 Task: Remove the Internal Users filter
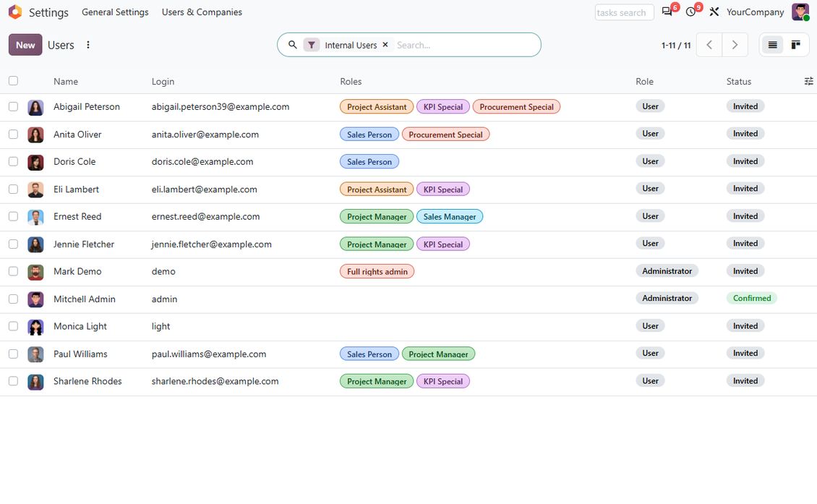point(385,45)
